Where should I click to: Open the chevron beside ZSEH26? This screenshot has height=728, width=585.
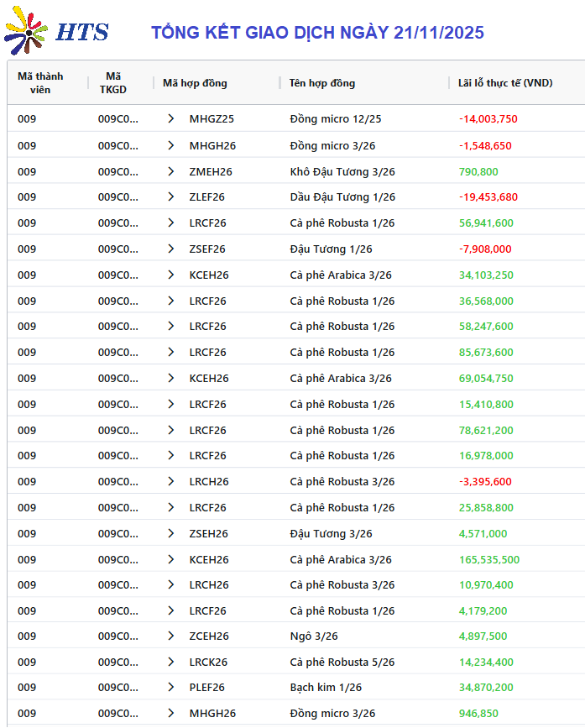coord(171,534)
